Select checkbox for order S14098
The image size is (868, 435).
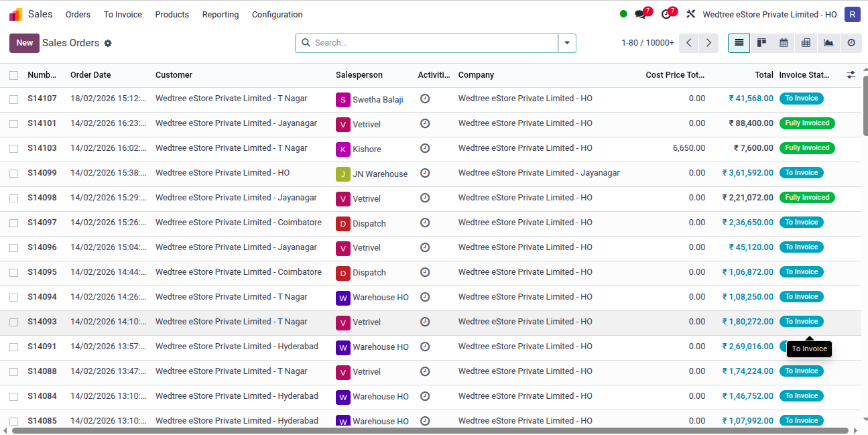(x=14, y=198)
